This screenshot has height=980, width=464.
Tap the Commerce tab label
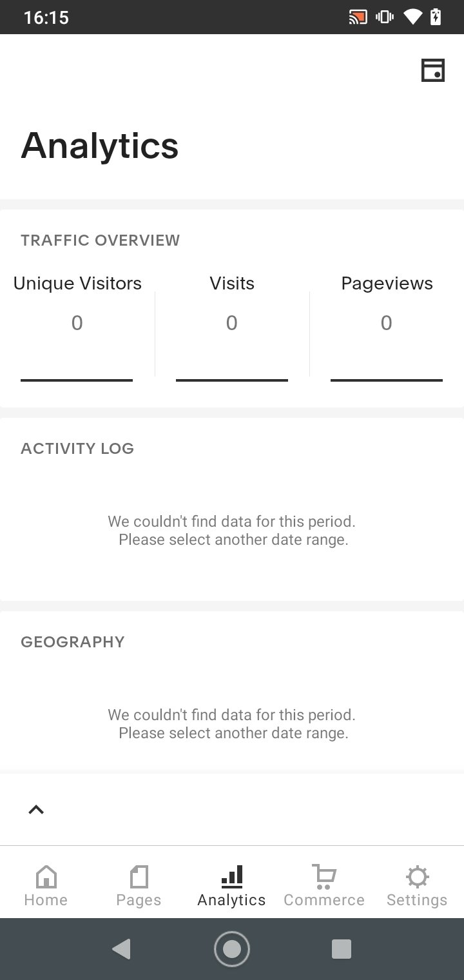324,900
